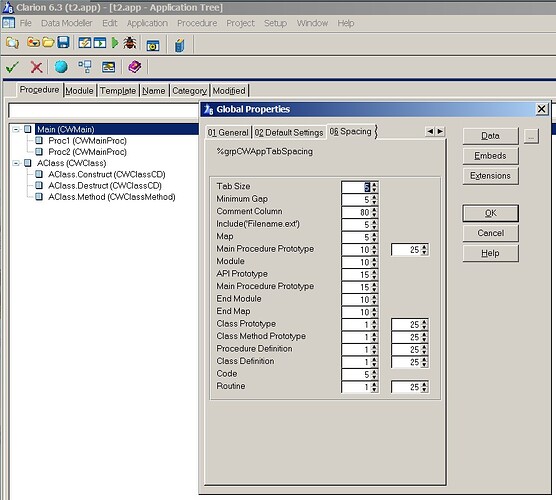Click the Extensions button
The height and width of the screenshot is (500, 556).
pyautogui.click(x=490, y=176)
